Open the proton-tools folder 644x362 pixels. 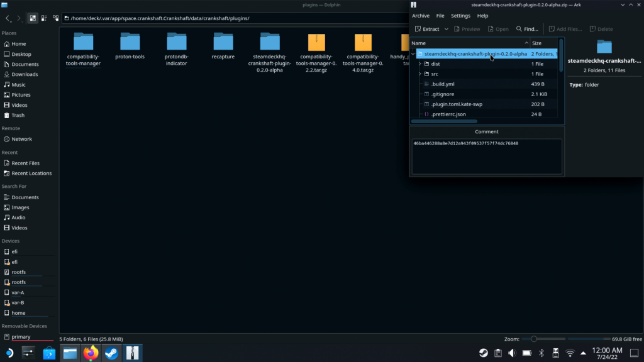(x=130, y=46)
